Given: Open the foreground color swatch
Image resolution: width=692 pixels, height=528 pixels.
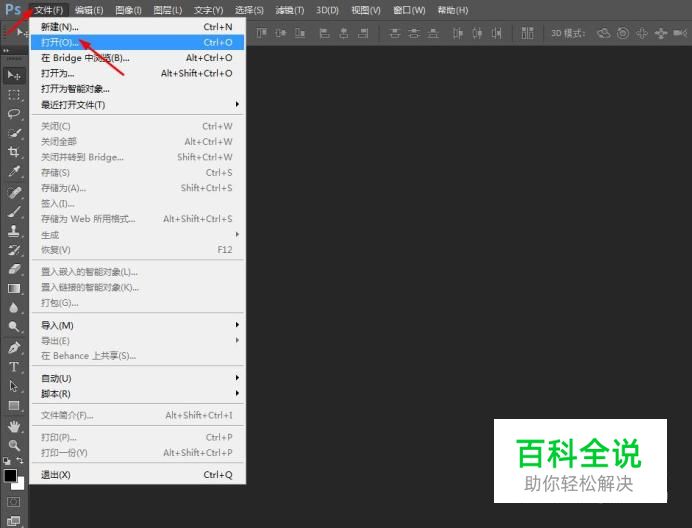Looking at the screenshot, I should (x=10, y=475).
